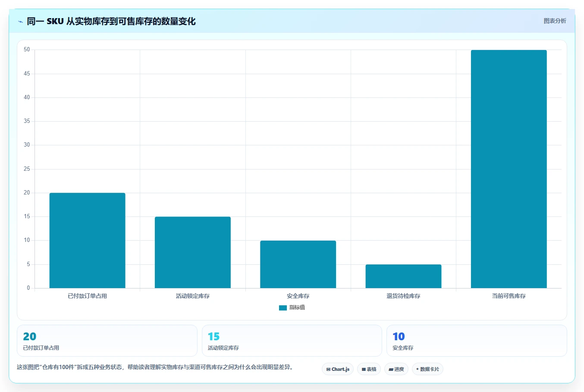
Task: Click the 退货待检库存 bar in the chart
Action: [x=403, y=276]
